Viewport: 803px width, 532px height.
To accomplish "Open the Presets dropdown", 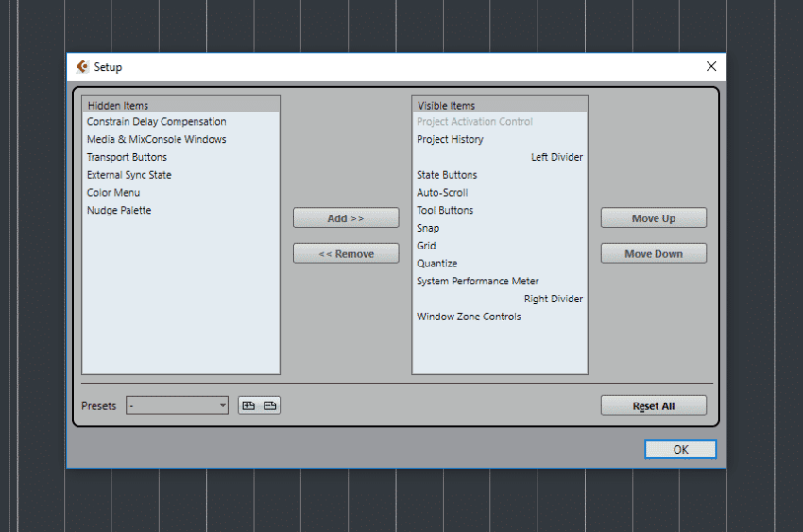I will 178,405.
